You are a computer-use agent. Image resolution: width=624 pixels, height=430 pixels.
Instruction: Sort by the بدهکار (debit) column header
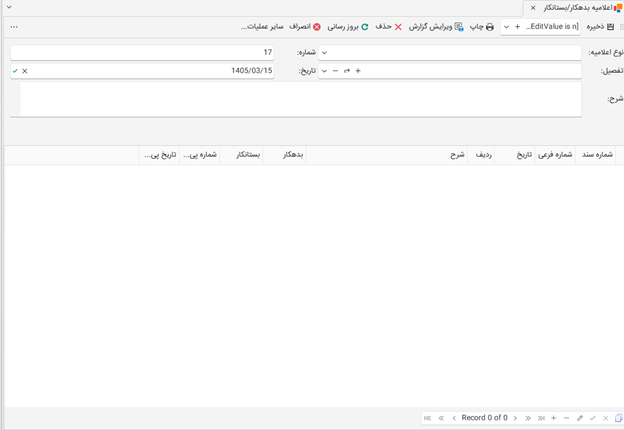(284, 155)
